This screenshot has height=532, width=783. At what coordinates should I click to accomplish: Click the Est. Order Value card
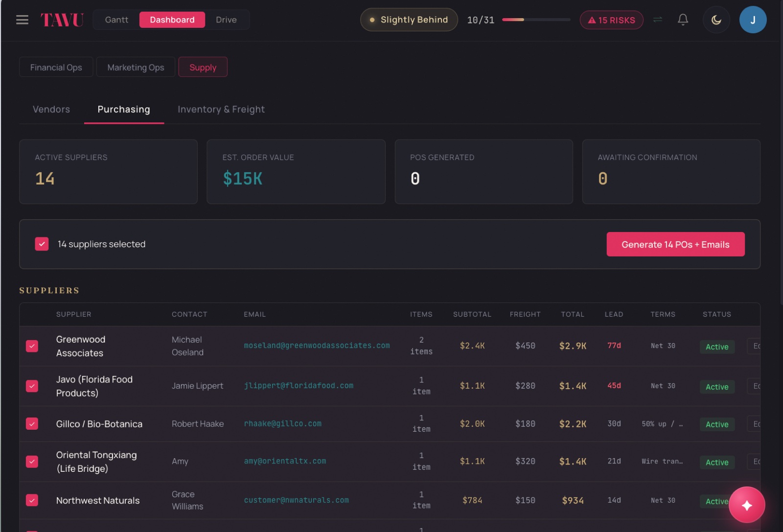point(296,172)
